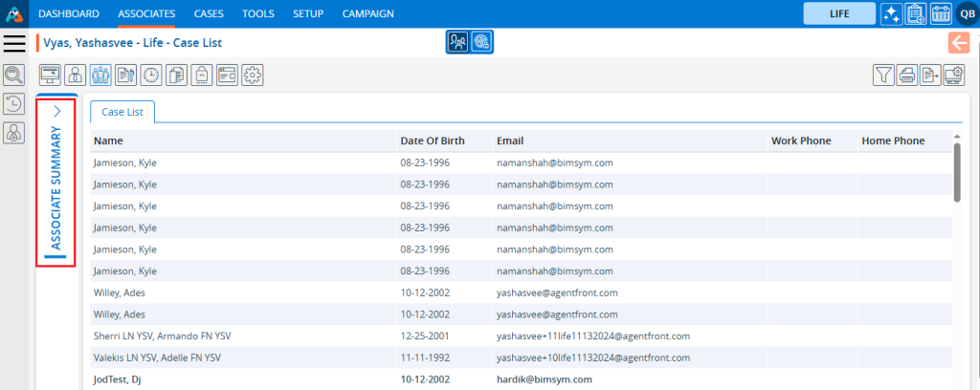Click the Date Of Birth column header
The height and width of the screenshot is (390, 980).
tap(432, 141)
